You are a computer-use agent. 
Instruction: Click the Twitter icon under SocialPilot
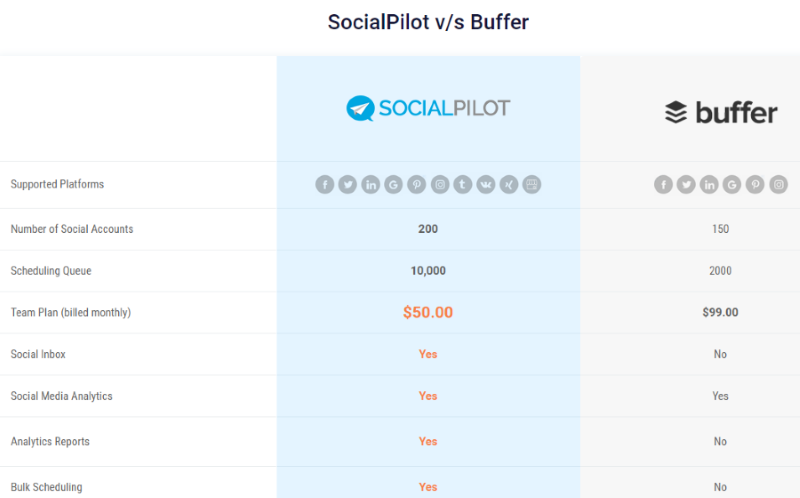[347, 184]
